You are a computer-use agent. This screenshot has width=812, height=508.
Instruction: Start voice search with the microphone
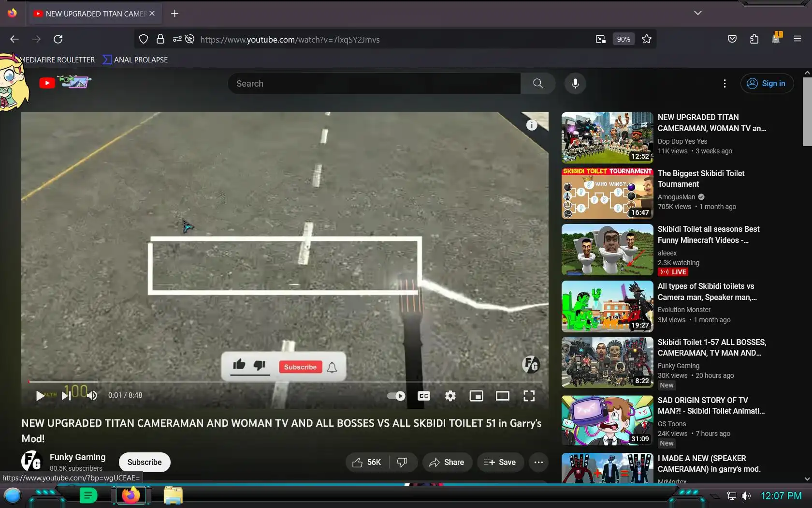pyautogui.click(x=575, y=84)
